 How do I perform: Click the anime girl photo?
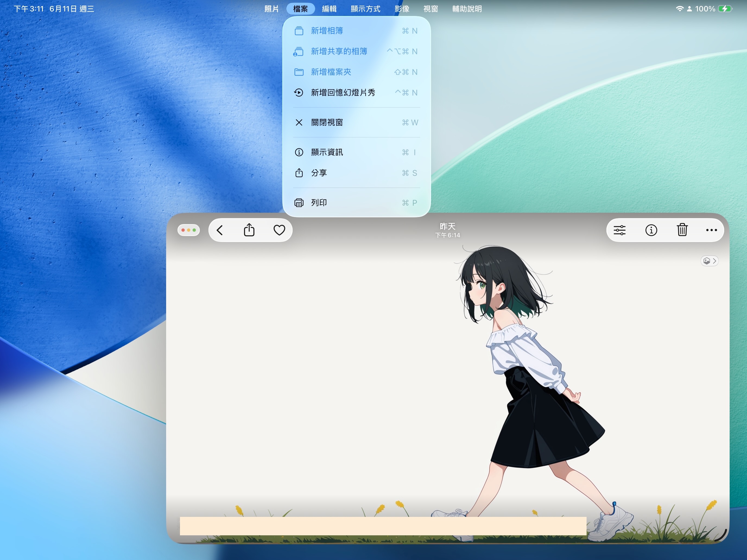pos(447,378)
